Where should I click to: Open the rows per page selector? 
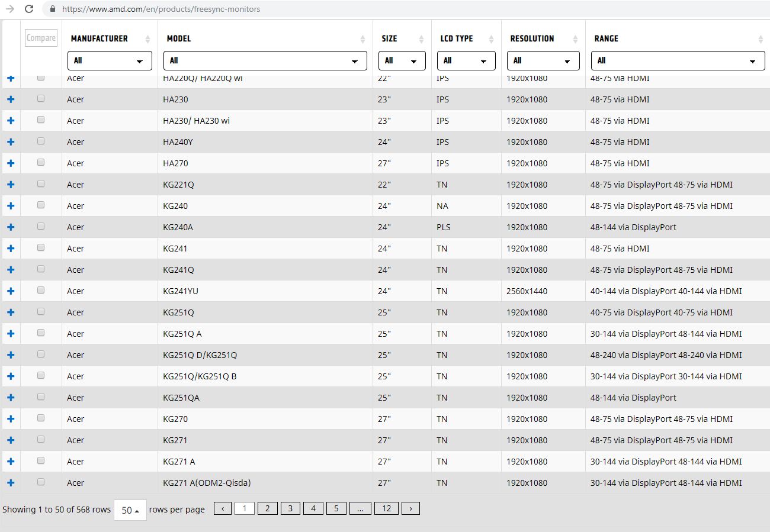pos(130,510)
